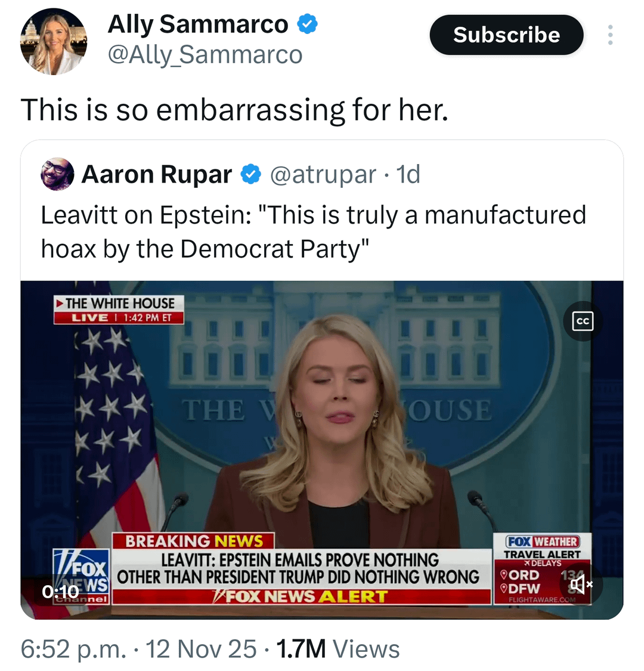
Task: Click the verified badge next to Aaron Rupar
Action: point(250,175)
